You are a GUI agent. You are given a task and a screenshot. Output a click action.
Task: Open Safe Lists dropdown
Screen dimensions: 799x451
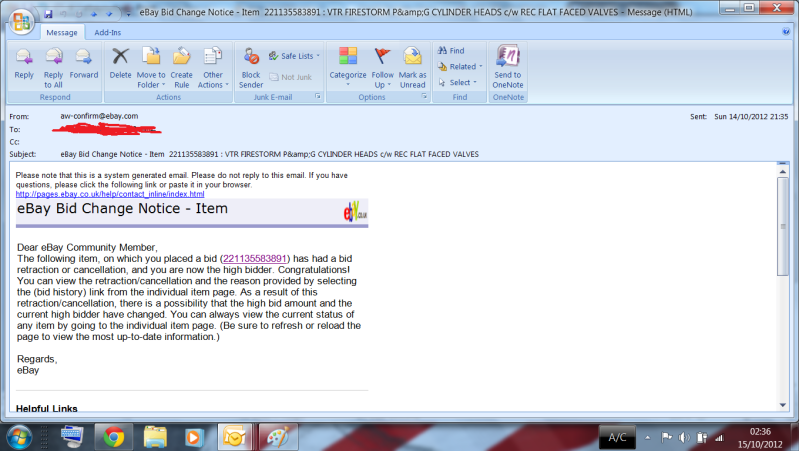coord(295,56)
